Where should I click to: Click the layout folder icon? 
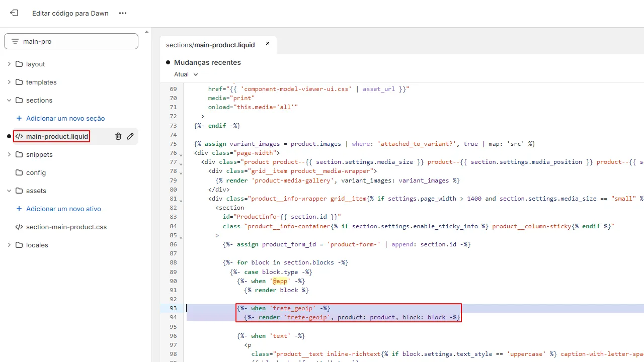19,64
